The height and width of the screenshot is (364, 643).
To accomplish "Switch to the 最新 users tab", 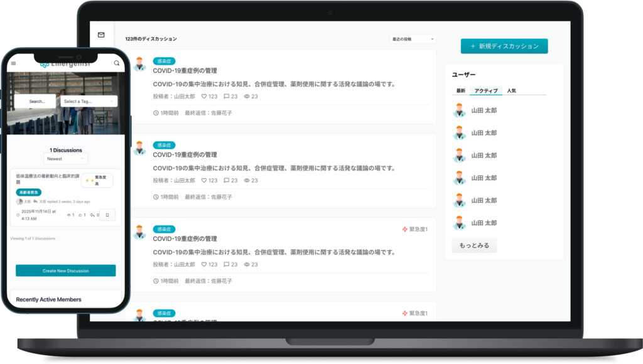I will coord(460,91).
